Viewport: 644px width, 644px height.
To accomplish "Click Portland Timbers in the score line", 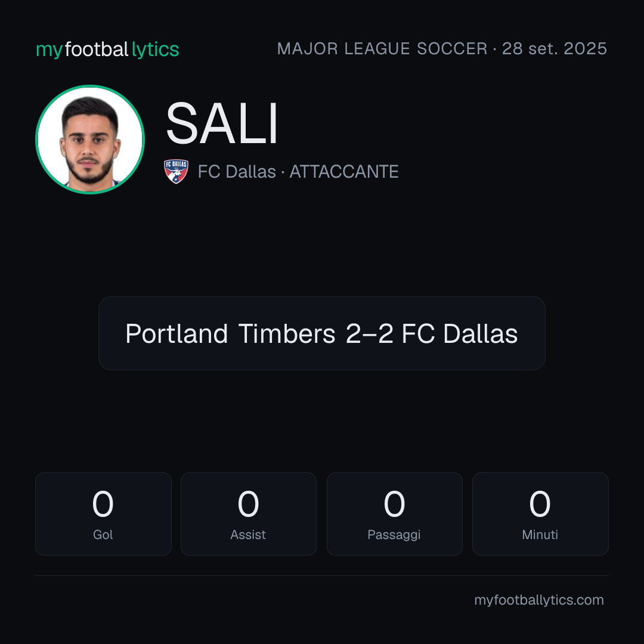I will coord(230,333).
